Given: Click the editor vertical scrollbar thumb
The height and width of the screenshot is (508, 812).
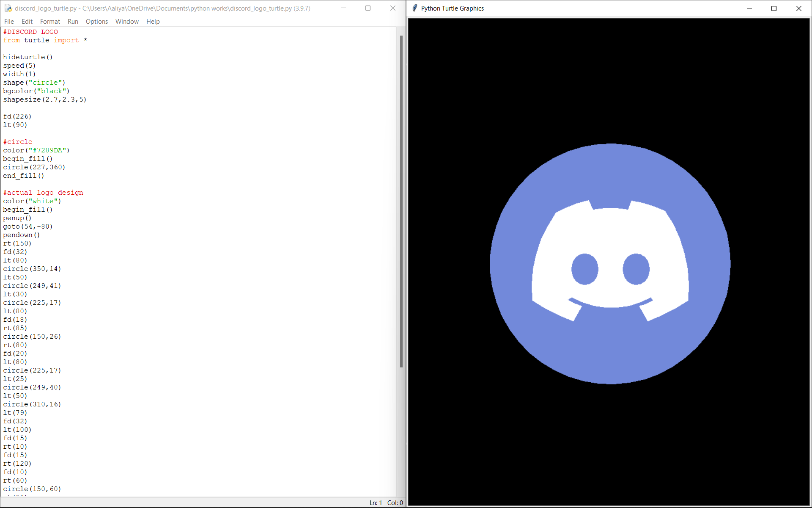Looking at the screenshot, I should tap(401, 201).
